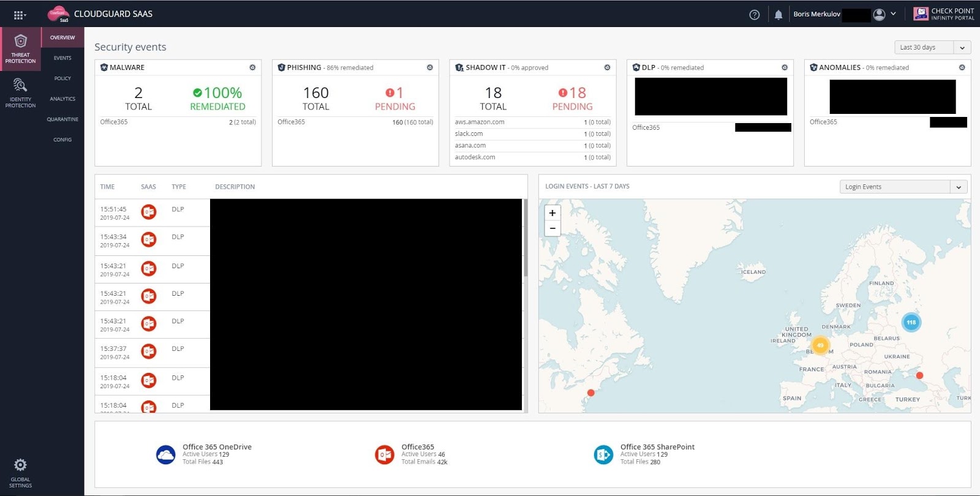The width and height of the screenshot is (980, 496).
Task: Click the Anomalies shield icon
Action: pos(813,67)
